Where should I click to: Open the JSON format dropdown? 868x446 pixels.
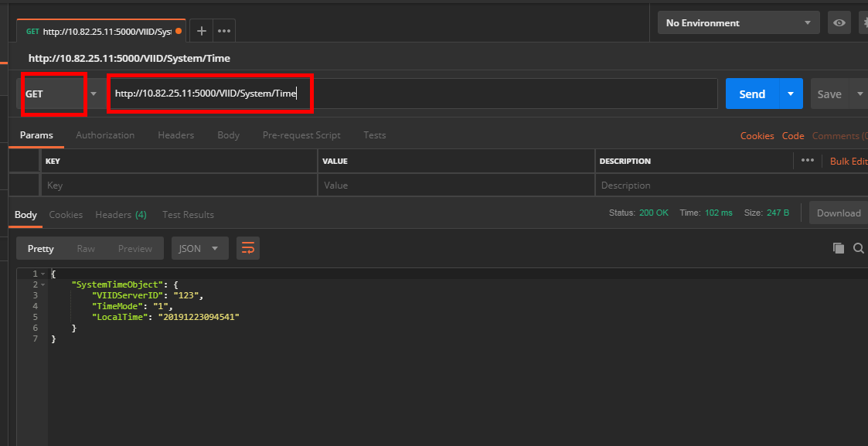(x=199, y=248)
